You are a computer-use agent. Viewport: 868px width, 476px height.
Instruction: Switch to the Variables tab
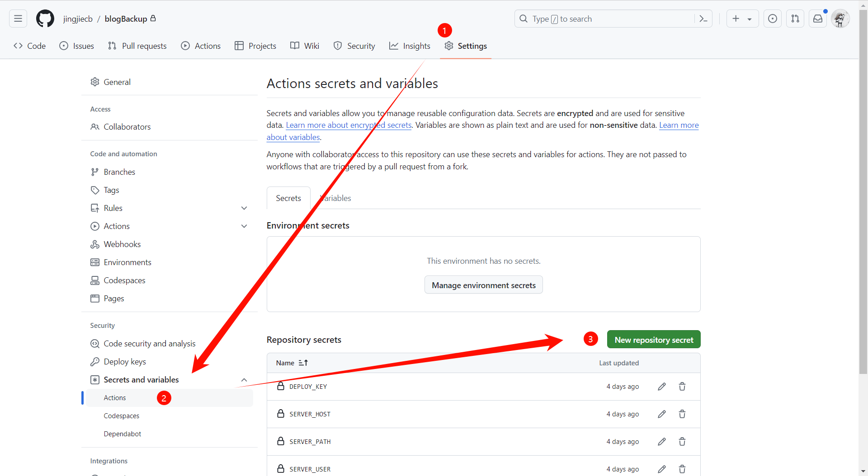click(x=335, y=198)
